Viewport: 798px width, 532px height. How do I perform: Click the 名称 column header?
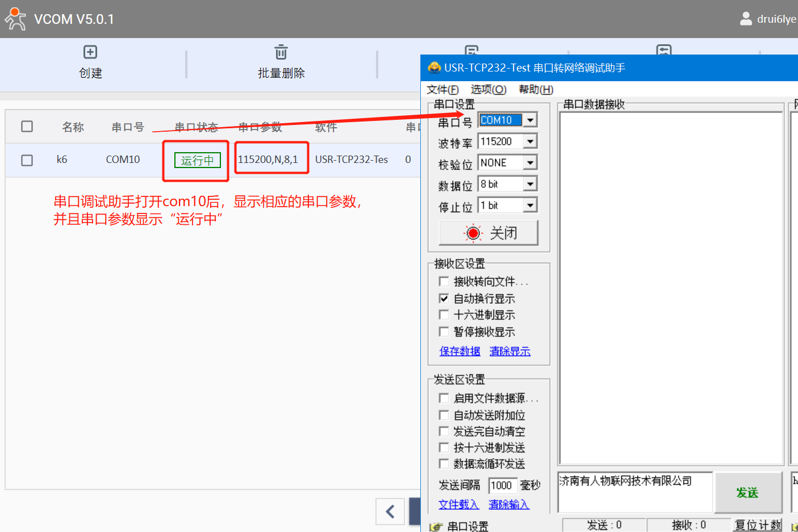tap(73, 127)
